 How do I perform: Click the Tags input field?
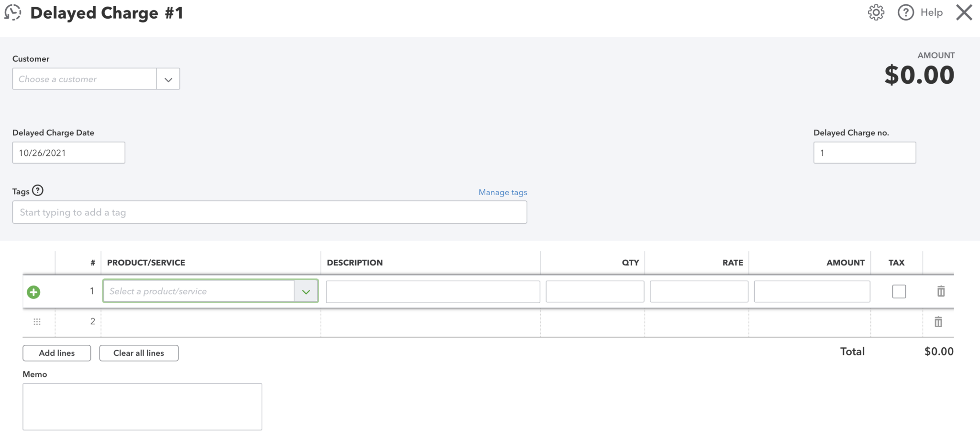pyautogui.click(x=270, y=212)
